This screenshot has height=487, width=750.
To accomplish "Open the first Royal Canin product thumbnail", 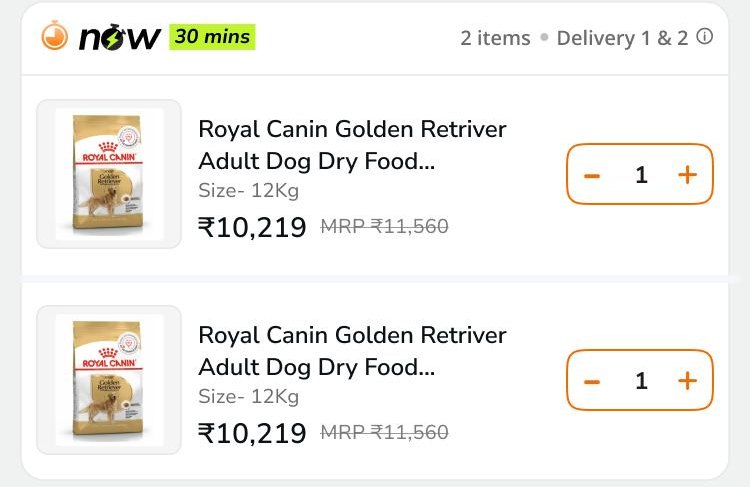I will (x=109, y=174).
